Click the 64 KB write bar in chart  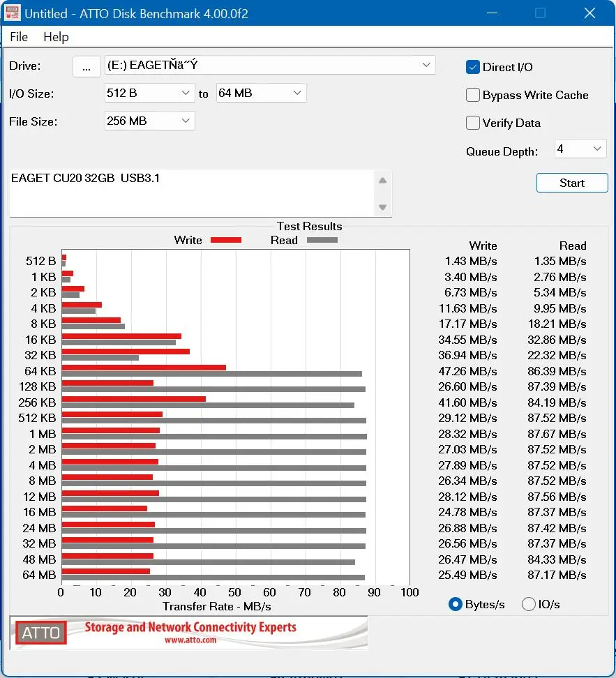click(x=144, y=368)
